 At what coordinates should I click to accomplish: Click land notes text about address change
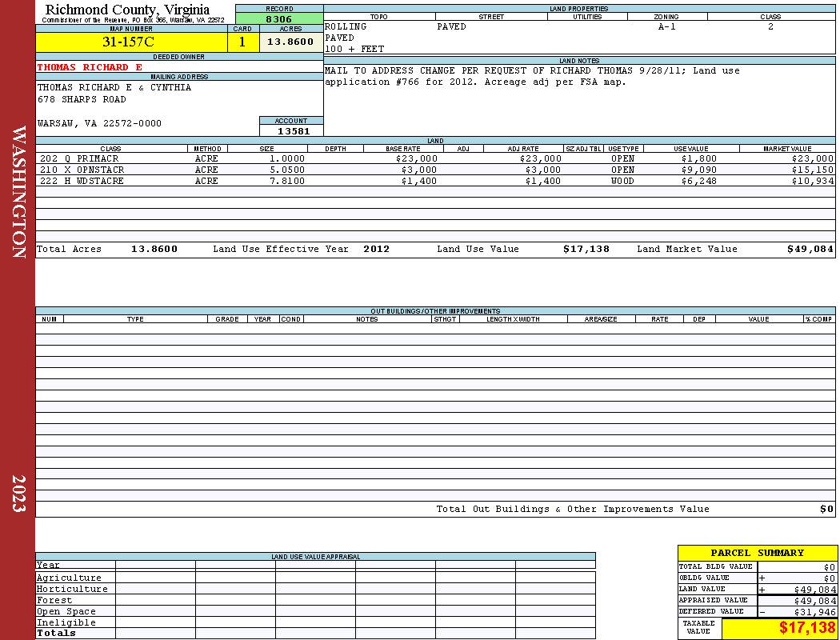pyautogui.click(x=532, y=76)
